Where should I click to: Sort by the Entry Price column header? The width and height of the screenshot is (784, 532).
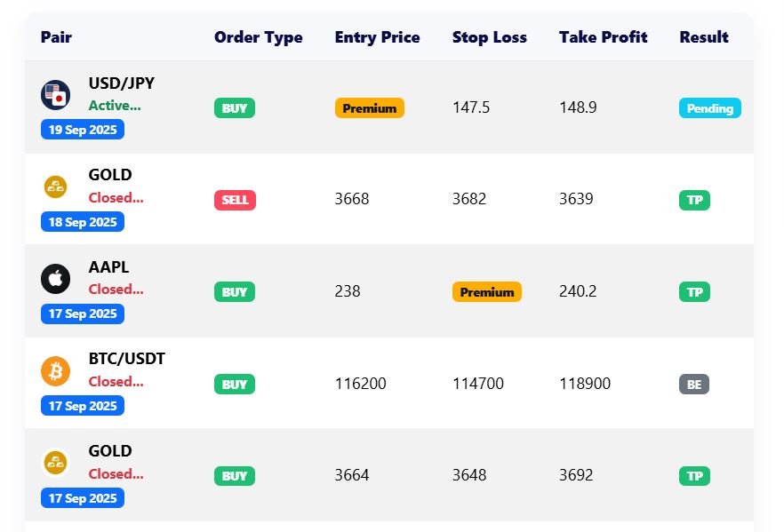pos(377,37)
